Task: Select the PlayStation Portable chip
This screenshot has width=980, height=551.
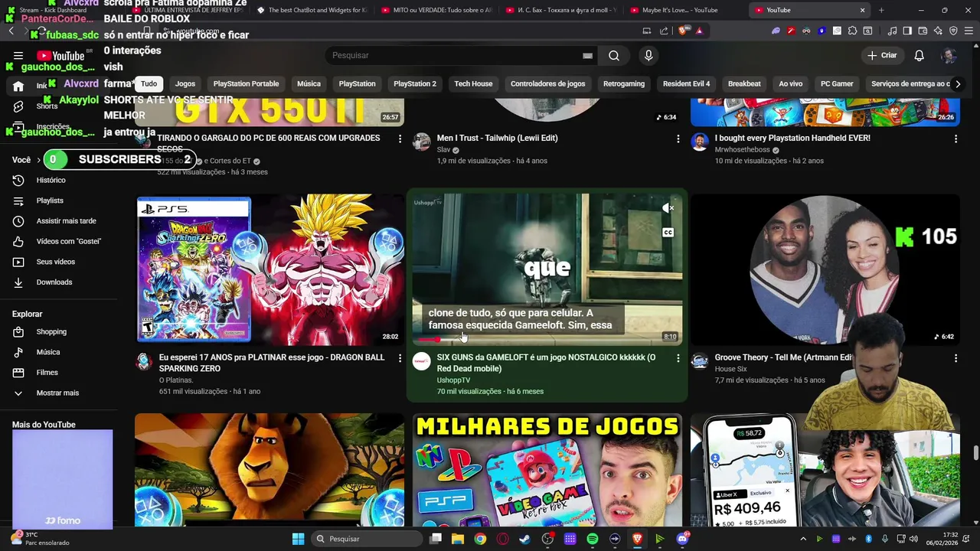Action: pos(246,83)
